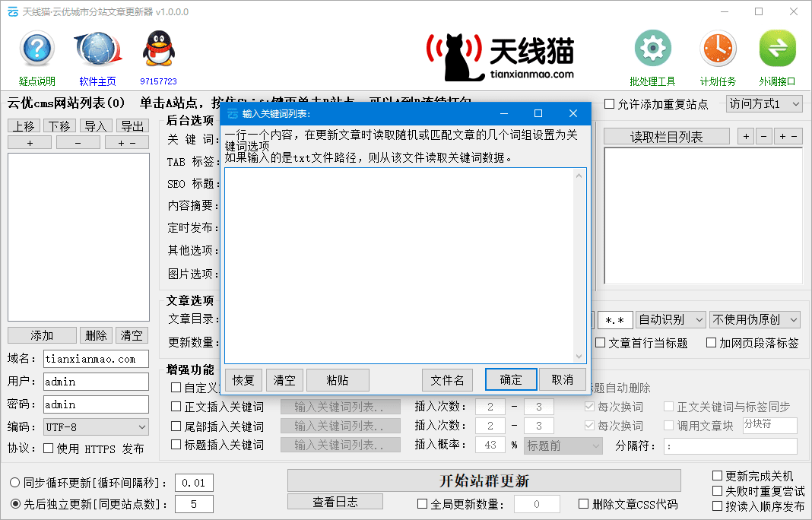The image size is (812, 520).
Task: Enable 按读入顺序发布 checkbox
Action: [x=717, y=506]
